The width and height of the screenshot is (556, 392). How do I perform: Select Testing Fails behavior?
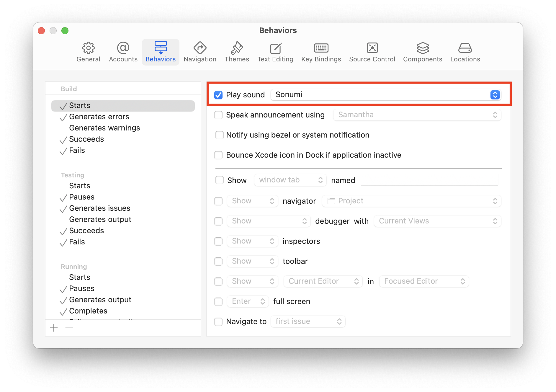(123, 242)
